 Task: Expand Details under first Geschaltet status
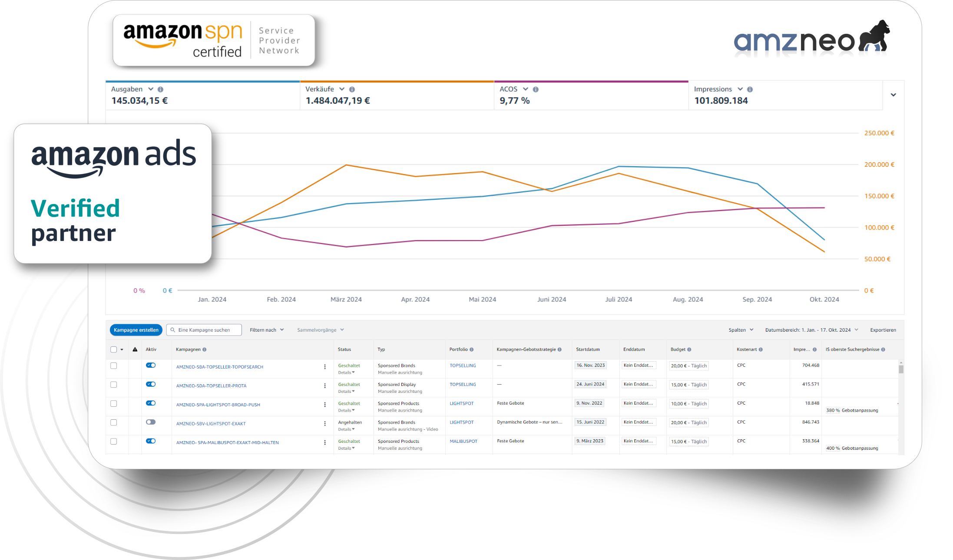(x=346, y=372)
